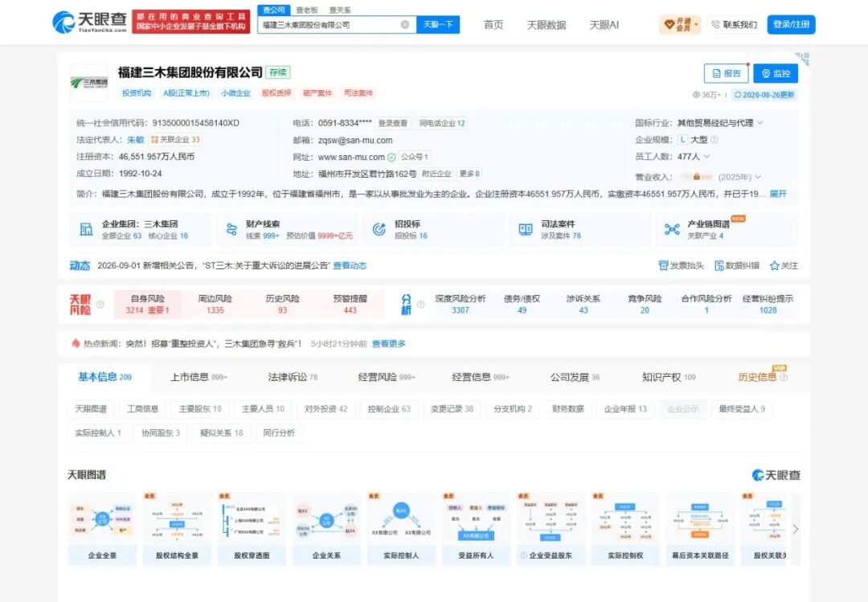The image size is (868, 602).
Task: Open the data correction (数据纠错) icon
Action: point(719,266)
